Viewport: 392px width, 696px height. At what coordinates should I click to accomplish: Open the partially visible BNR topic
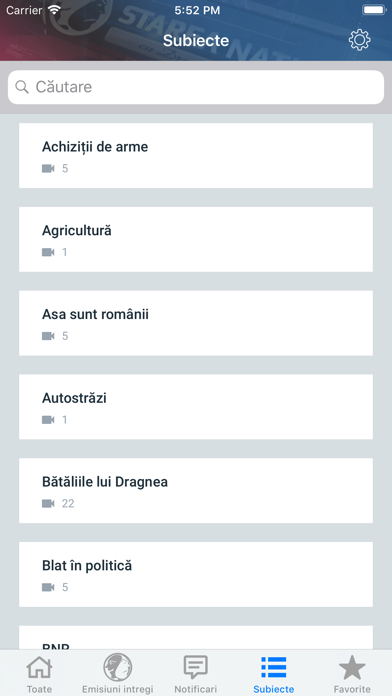tap(196, 638)
